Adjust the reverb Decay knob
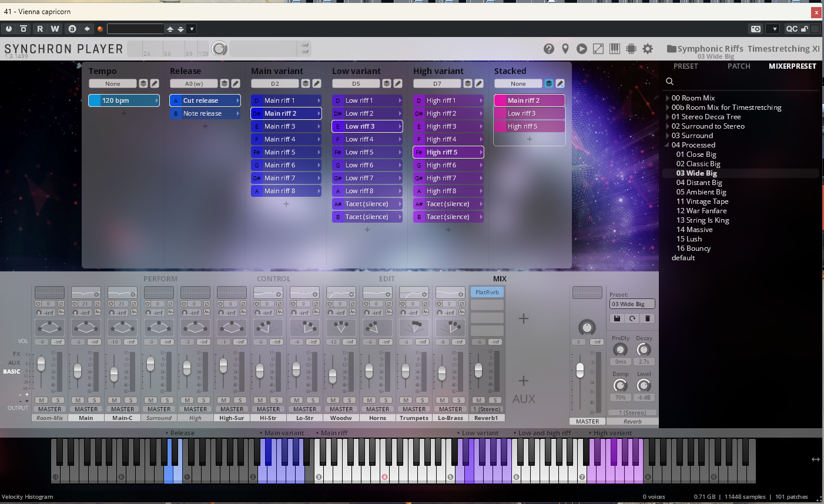 [x=644, y=350]
